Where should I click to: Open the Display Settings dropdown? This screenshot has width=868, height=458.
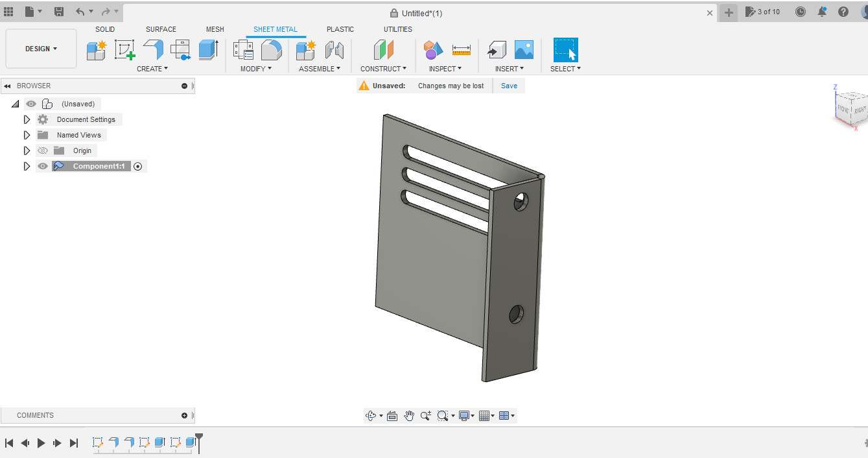(x=465, y=415)
